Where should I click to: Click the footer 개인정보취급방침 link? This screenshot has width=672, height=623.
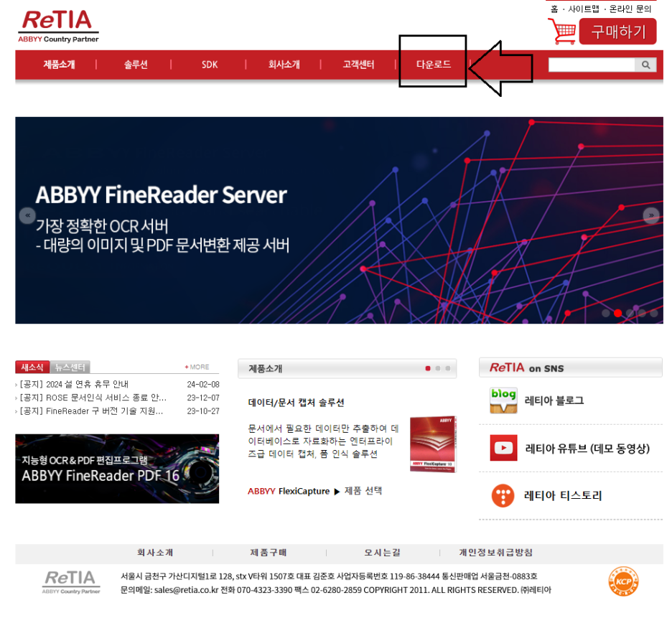[x=496, y=553]
